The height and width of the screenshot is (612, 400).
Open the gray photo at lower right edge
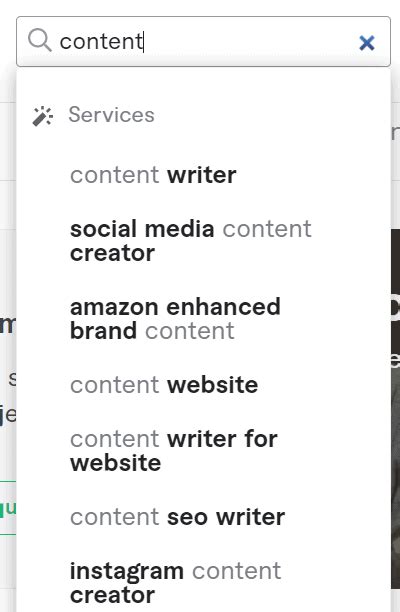(395, 476)
